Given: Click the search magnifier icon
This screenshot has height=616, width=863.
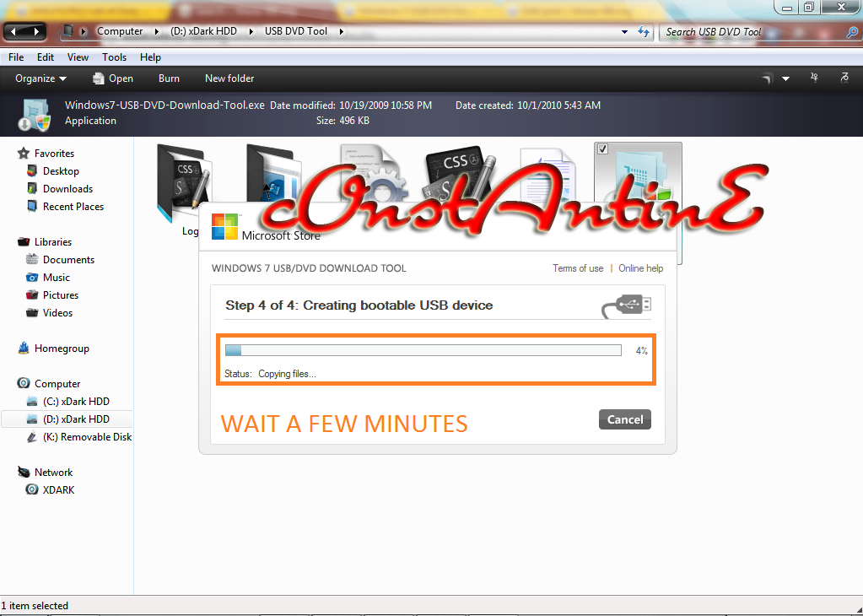Looking at the screenshot, I should pyautogui.click(x=851, y=32).
